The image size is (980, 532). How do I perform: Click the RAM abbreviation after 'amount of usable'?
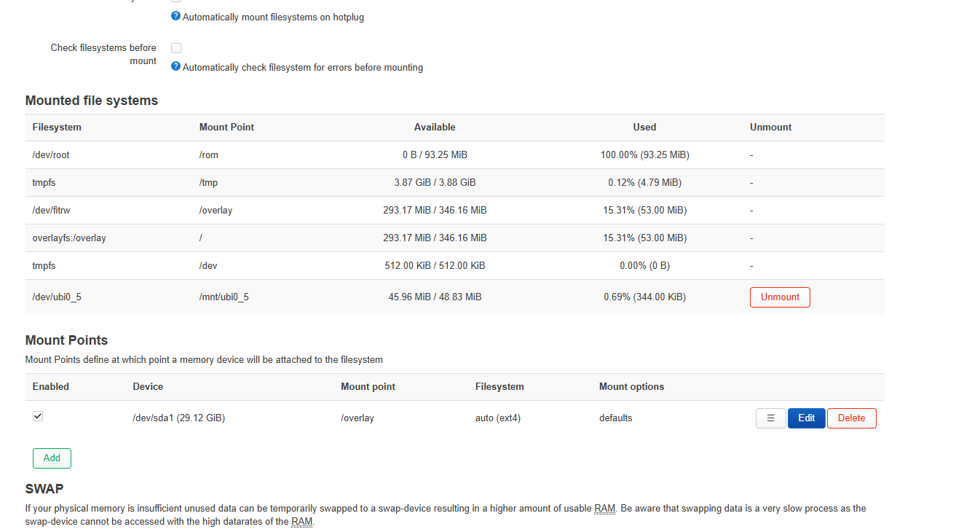pos(604,509)
